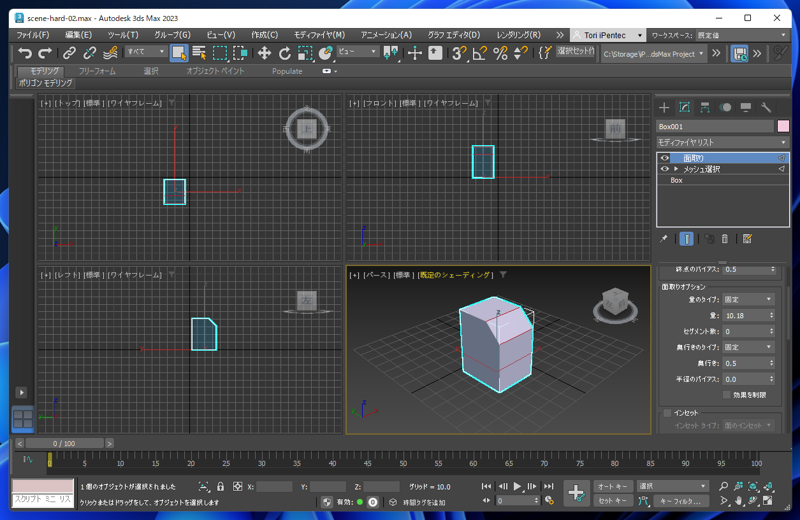Viewport: 800px width, 520px height.
Task: Toggle Window/Crossing selection mode
Action: coord(240,53)
